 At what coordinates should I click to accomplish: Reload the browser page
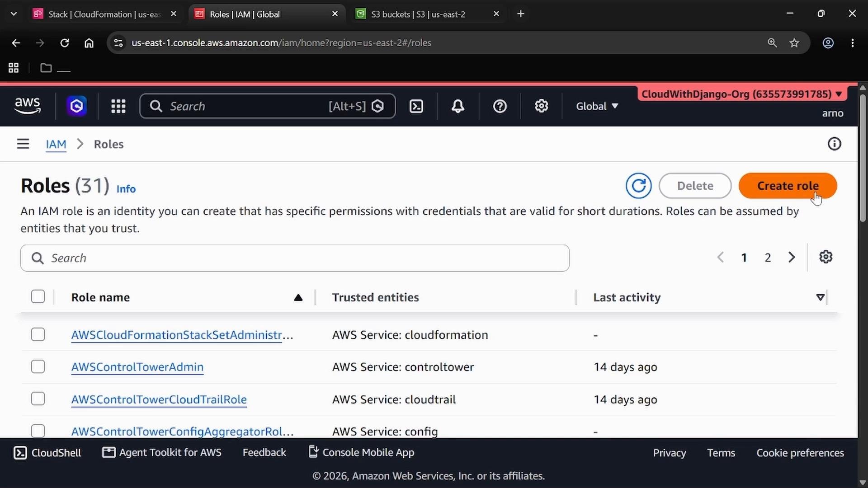point(65,43)
